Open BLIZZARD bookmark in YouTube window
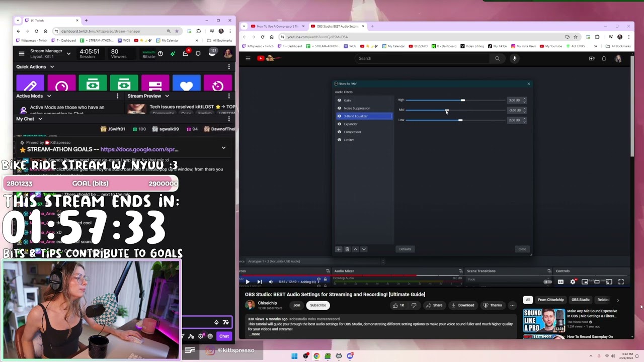The image size is (644, 362). (418, 46)
